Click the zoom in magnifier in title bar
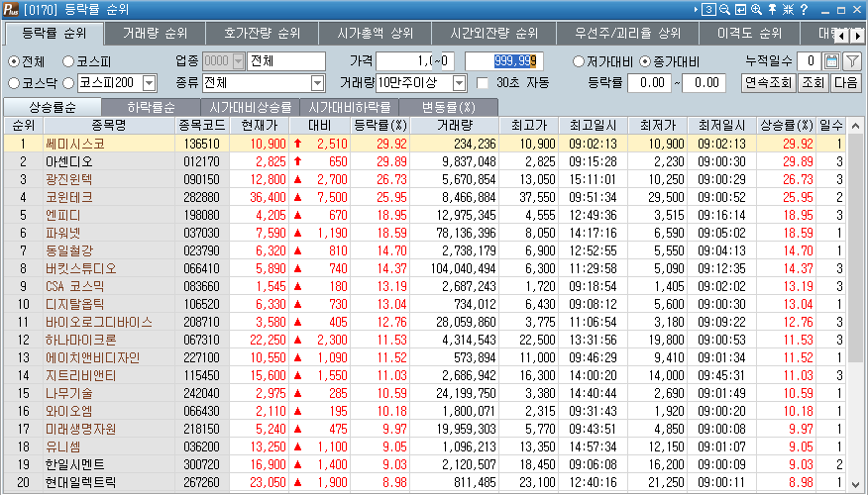This screenshot has width=868, height=495. [x=756, y=9]
